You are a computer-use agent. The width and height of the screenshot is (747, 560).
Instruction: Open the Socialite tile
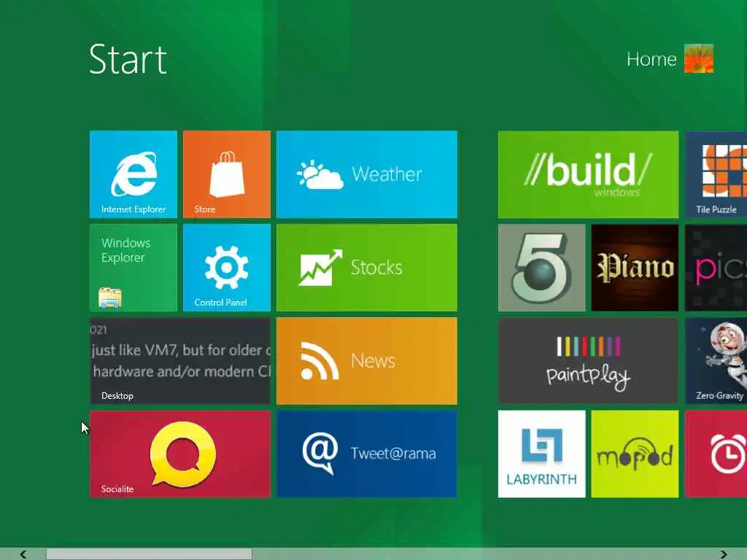[180, 454]
